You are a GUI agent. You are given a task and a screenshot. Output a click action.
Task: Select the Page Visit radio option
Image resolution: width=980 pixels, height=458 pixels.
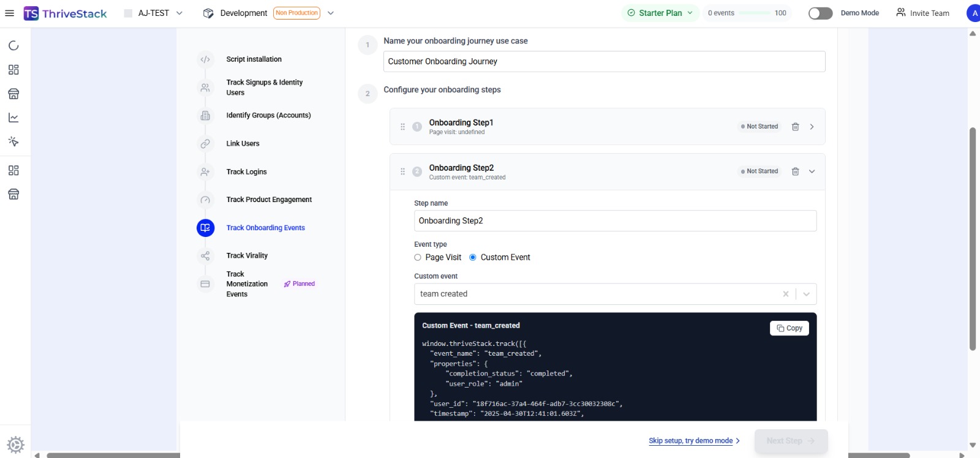click(418, 257)
